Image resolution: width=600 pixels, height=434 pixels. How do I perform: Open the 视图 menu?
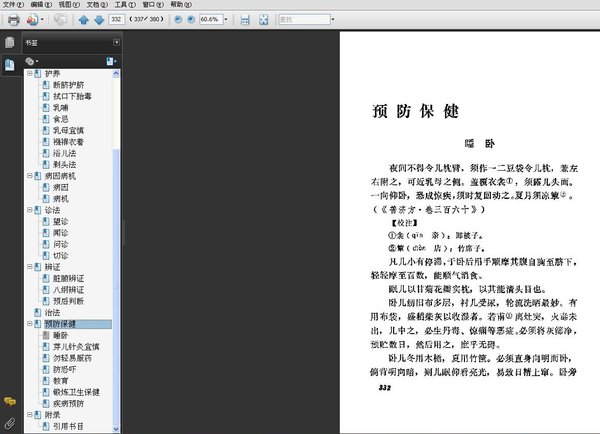pyautogui.click(x=69, y=5)
